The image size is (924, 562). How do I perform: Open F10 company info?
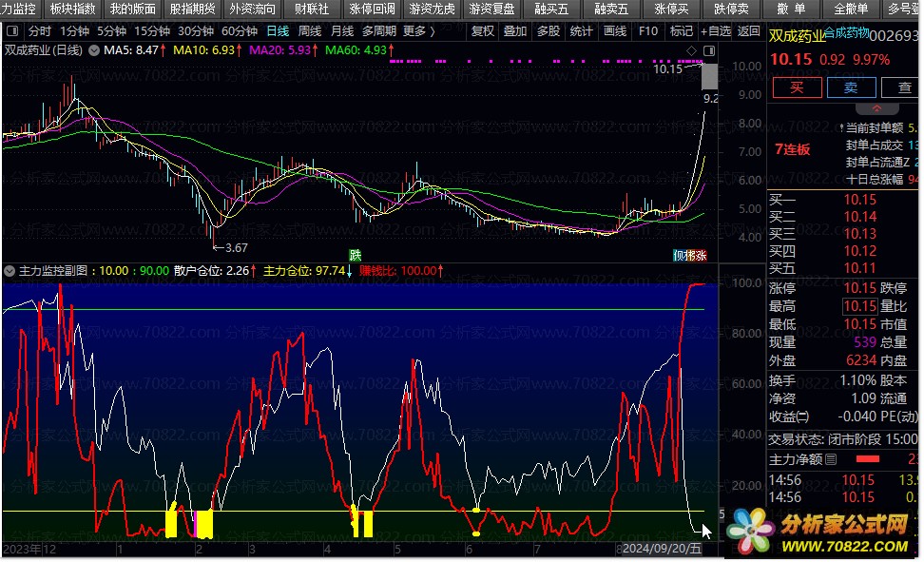(648, 31)
